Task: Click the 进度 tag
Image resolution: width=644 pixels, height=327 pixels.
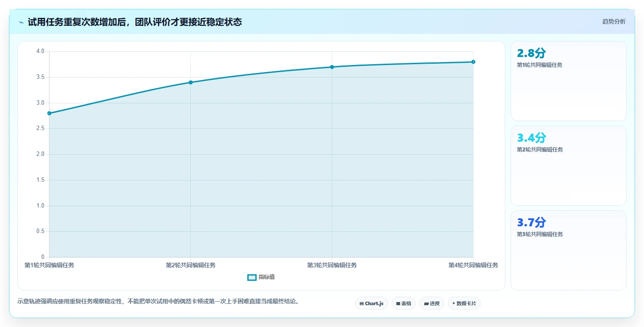Action: click(432, 303)
